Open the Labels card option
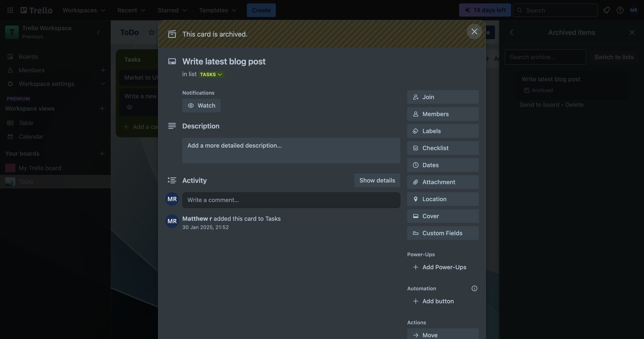The width and height of the screenshot is (644, 339). 443,131
